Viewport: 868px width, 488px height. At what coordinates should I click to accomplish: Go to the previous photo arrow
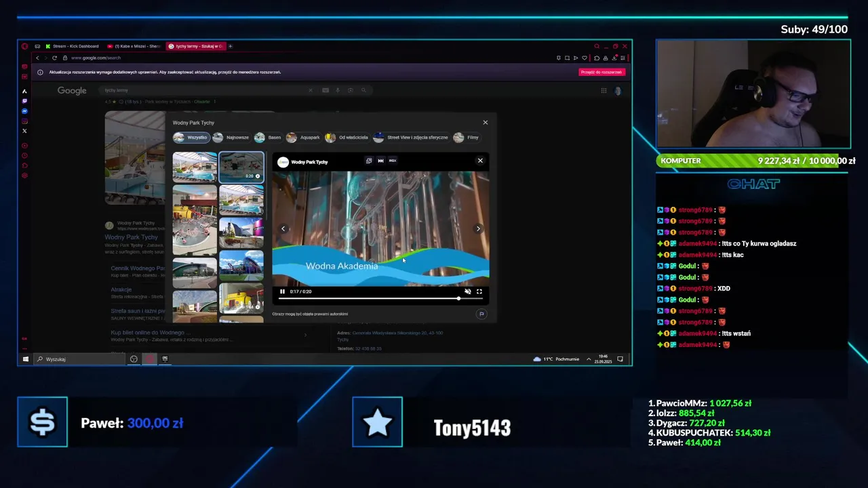(x=283, y=228)
